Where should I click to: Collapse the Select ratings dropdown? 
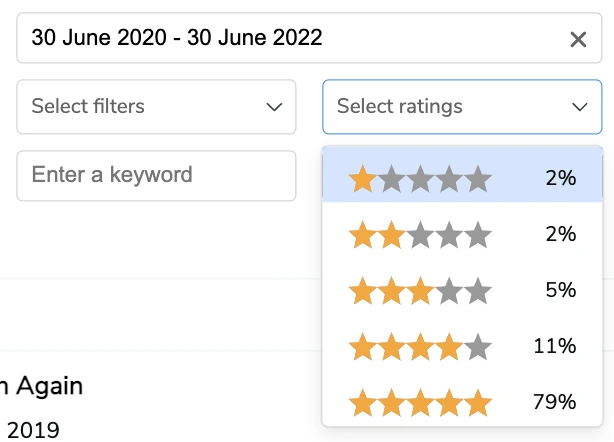[462, 106]
